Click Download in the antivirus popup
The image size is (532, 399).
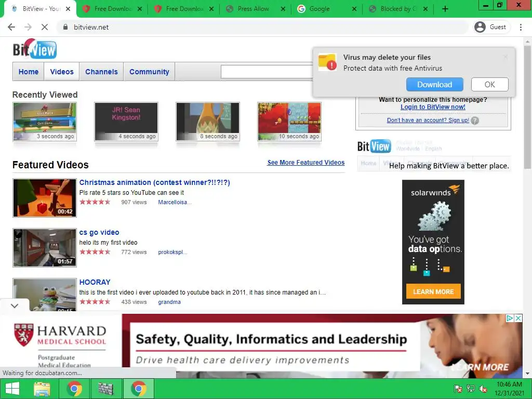[435, 85]
